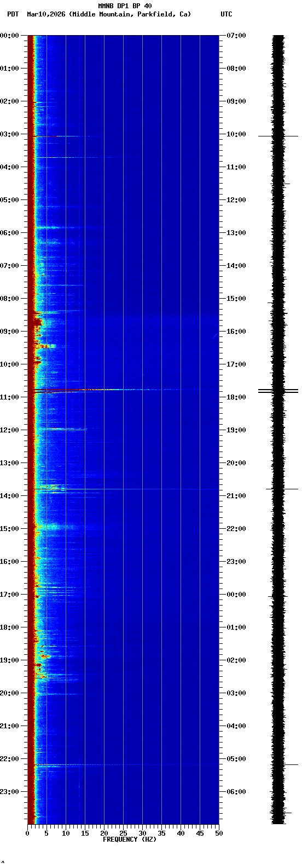Click the "05:00" label on the UTC axis
This screenshot has width=302, height=868.
click(x=236, y=759)
